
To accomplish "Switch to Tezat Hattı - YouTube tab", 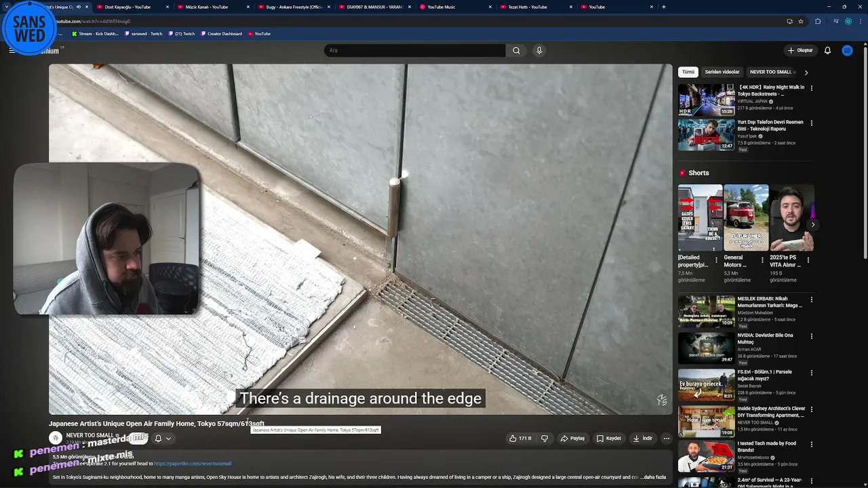I will coord(536,7).
